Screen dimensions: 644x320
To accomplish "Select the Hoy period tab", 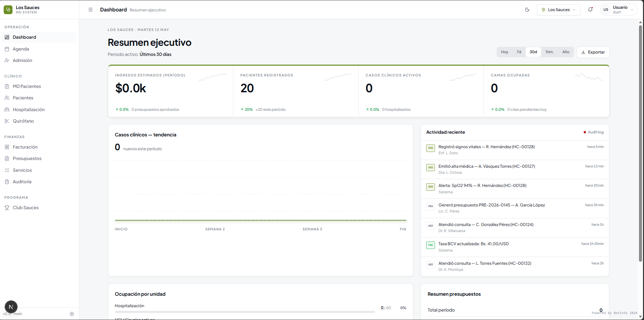I will click(x=504, y=52).
